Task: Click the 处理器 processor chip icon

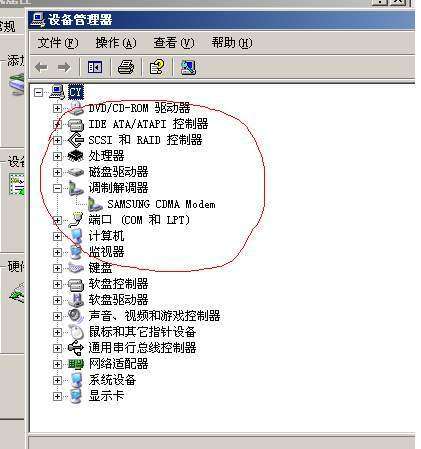Action: pyautogui.click(x=76, y=156)
